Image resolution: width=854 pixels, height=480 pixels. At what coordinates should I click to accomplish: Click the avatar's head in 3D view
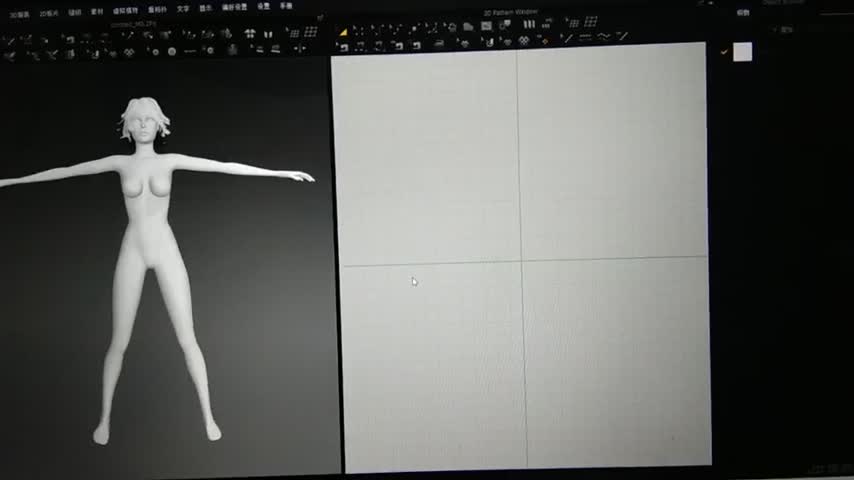[144, 123]
